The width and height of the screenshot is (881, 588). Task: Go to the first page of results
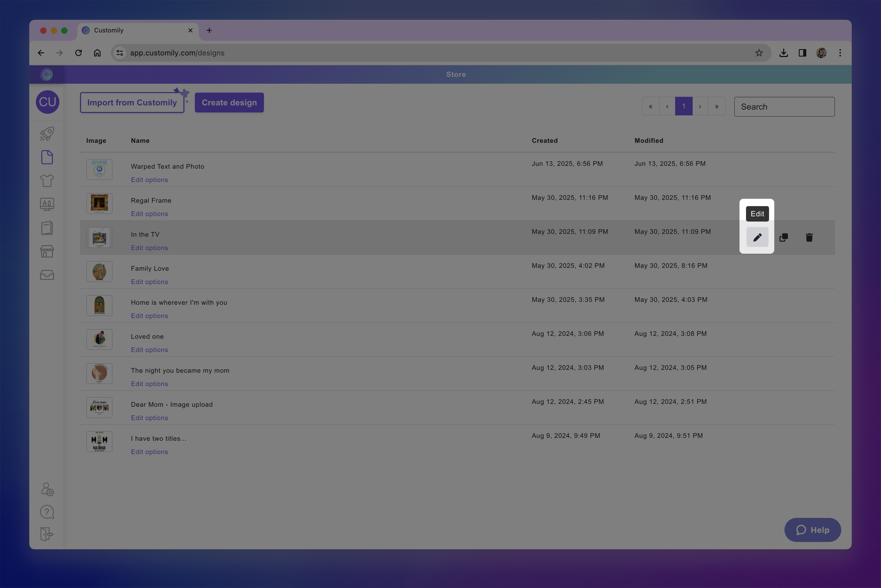650,106
